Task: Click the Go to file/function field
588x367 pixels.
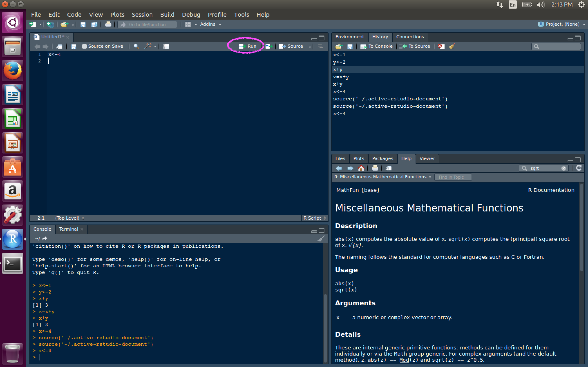Action: (147, 24)
